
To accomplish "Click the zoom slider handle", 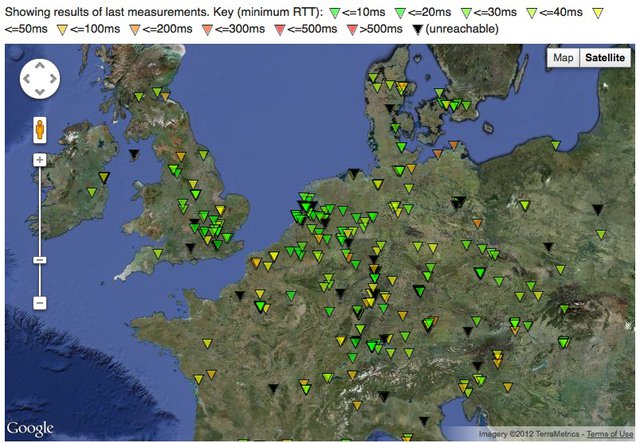I will [x=40, y=260].
